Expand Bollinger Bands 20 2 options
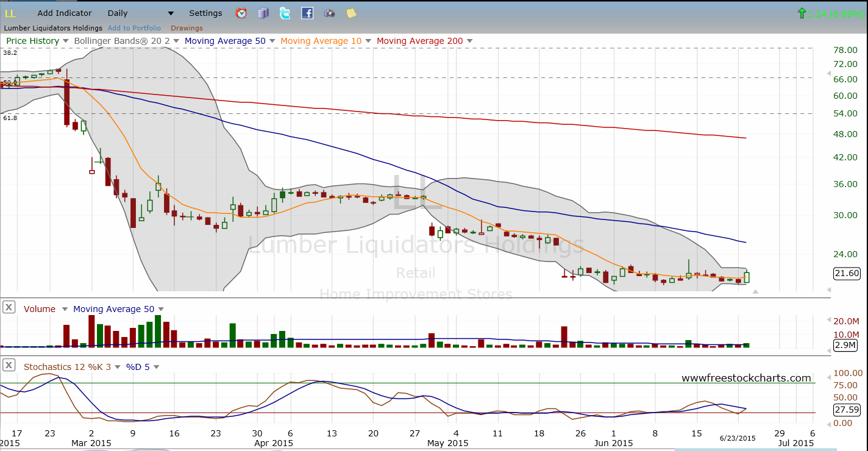Screen dimensions: 868x451 (x=176, y=41)
